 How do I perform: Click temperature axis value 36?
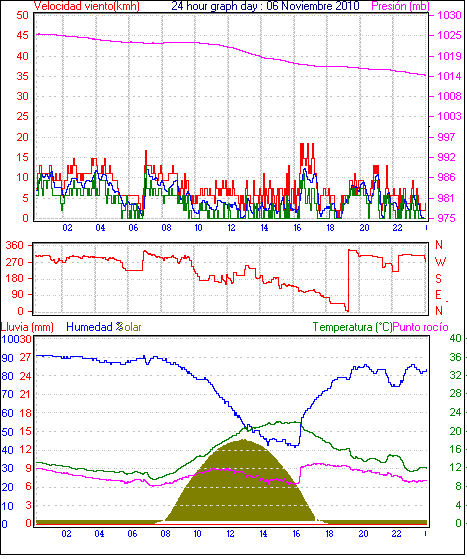455,357
